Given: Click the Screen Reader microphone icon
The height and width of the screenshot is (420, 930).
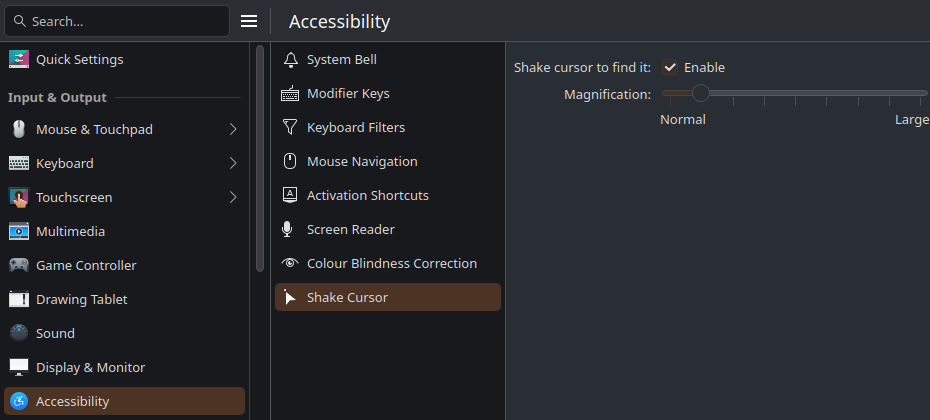Looking at the screenshot, I should pyautogui.click(x=288, y=230).
